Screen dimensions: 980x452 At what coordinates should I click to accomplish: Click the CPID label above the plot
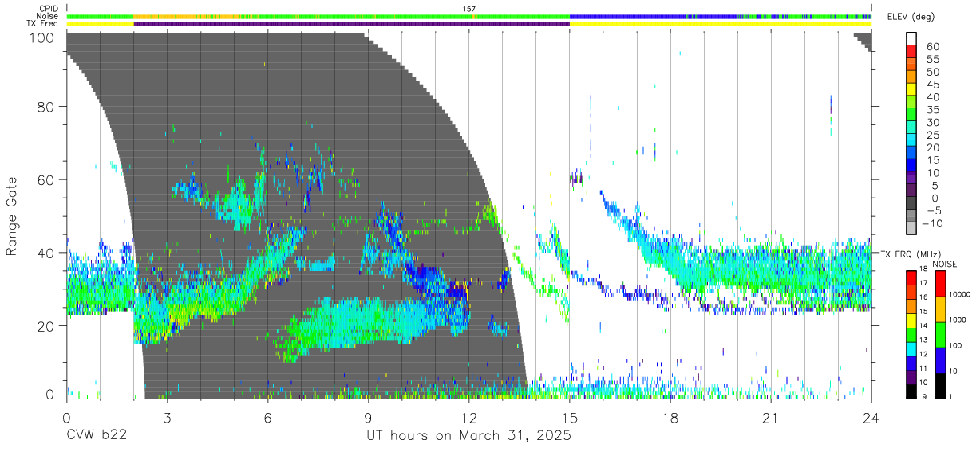(x=47, y=9)
